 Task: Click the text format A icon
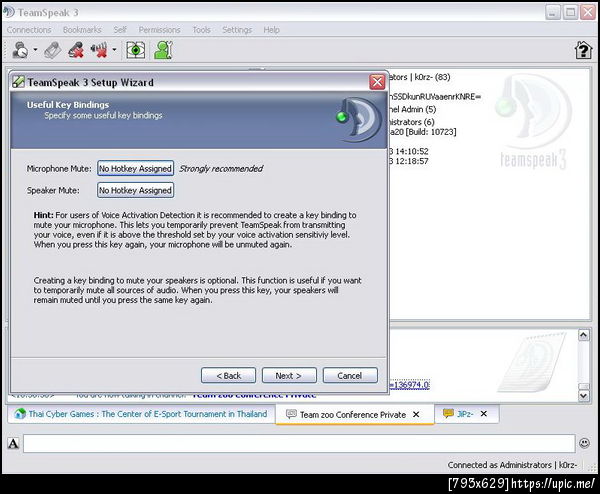pyautogui.click(x=13, y=443)
